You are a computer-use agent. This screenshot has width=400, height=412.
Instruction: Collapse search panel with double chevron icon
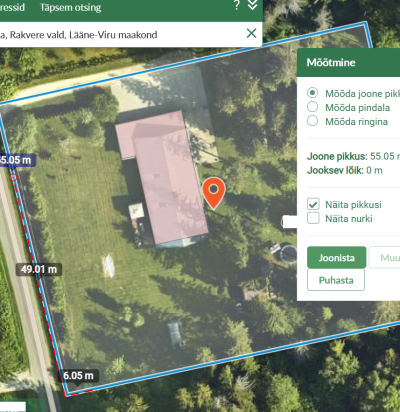point(253,4)
